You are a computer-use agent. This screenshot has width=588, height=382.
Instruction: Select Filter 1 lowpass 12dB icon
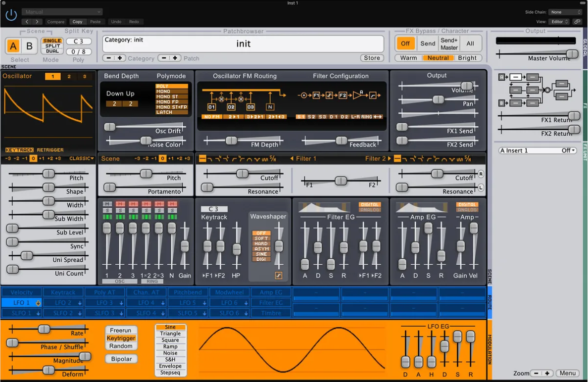(210, 159)
